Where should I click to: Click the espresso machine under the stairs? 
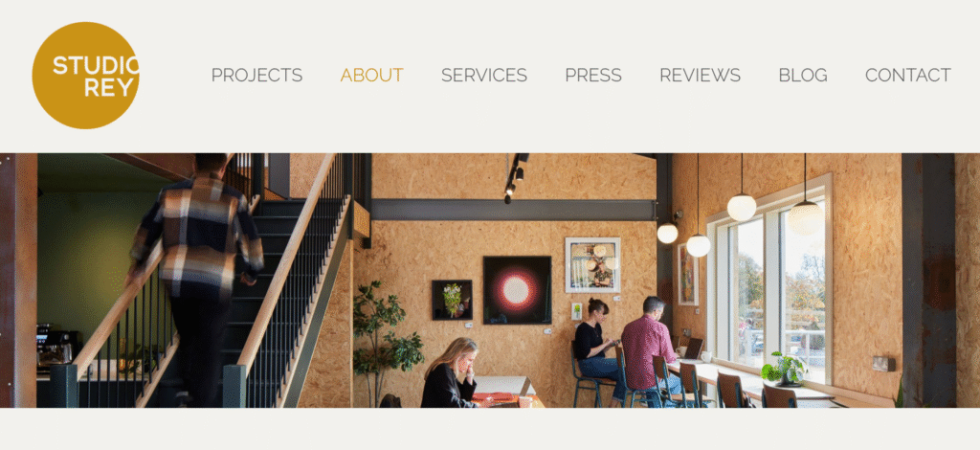click(56, 349)
